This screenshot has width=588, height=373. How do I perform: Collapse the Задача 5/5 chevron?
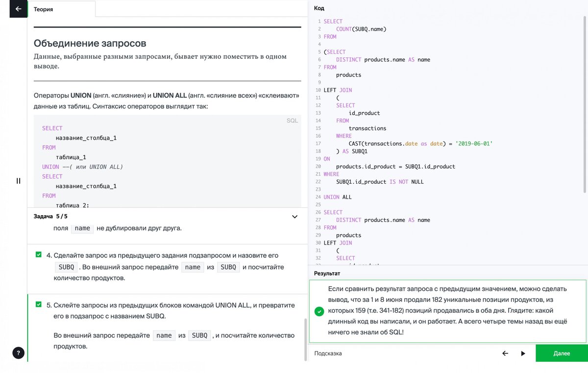tap(294, 217)
